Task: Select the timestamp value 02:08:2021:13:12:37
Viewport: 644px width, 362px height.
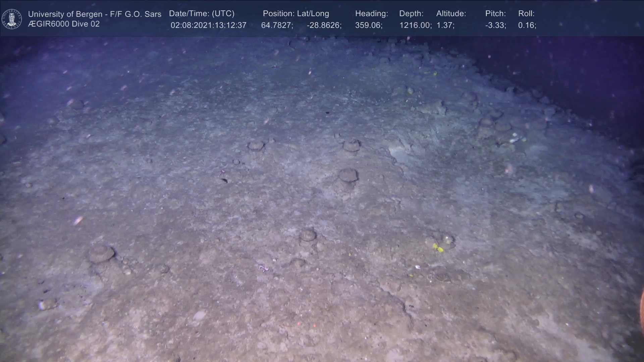Action: click(208, 25)
